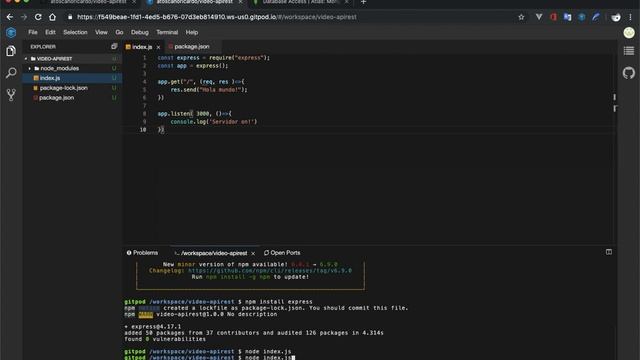Open the outline list icon on the right panel
Screen dimensions: 640x360
[629, 51]
